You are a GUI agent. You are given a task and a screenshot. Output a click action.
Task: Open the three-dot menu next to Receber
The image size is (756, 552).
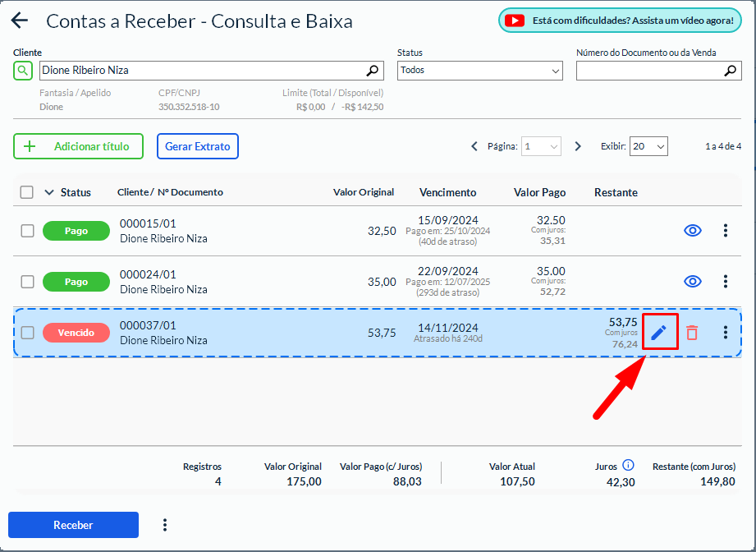pyautogui.click(x=165, y=525)
